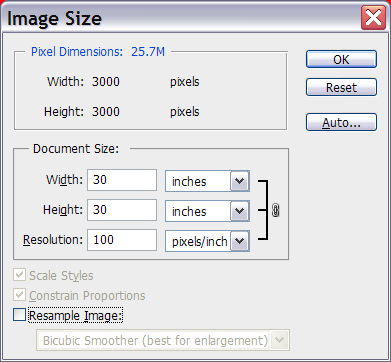Select the Resolution value field
The height and width of the screenshot is (362, 391).
[x=122, y=240]
